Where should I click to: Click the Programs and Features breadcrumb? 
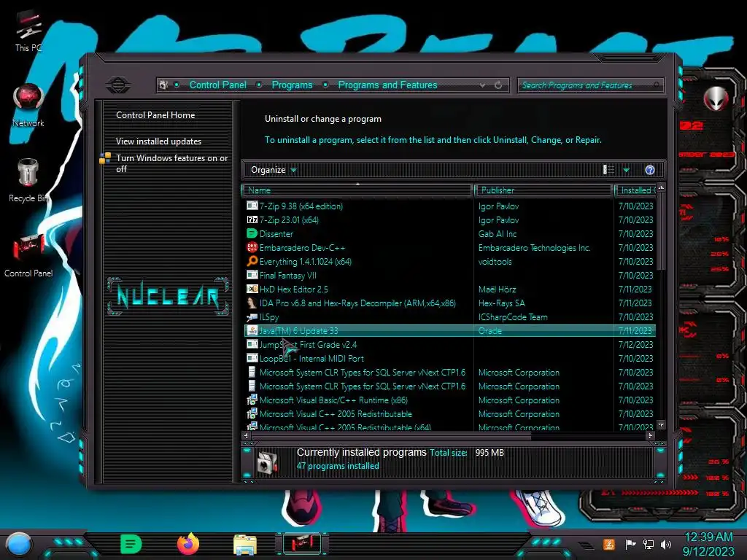[387, 85]
